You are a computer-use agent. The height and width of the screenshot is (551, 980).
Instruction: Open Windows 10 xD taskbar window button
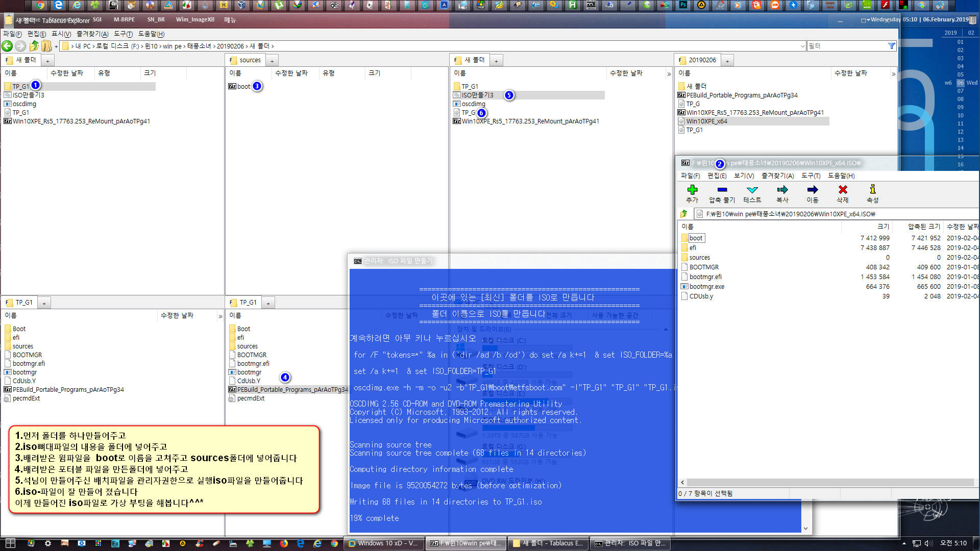(x=384, y=543)
